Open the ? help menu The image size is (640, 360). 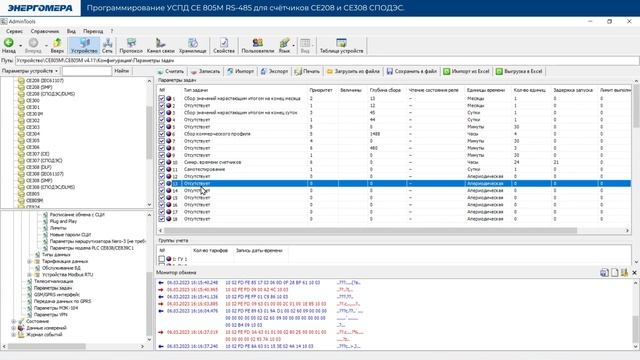point(111,31)
